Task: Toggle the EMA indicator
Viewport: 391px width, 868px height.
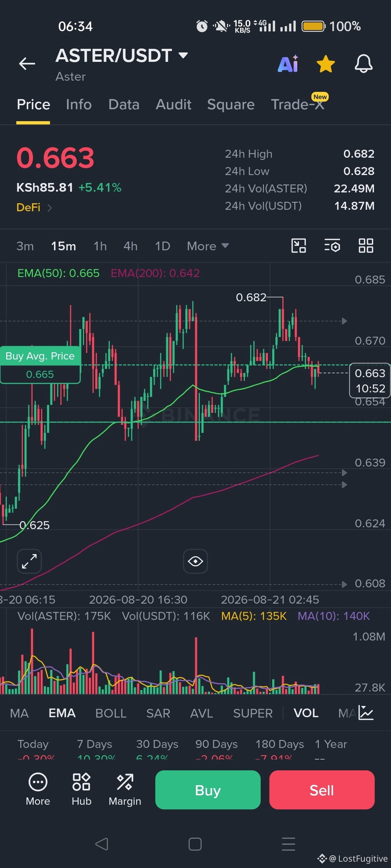Action: pos(62,713)
